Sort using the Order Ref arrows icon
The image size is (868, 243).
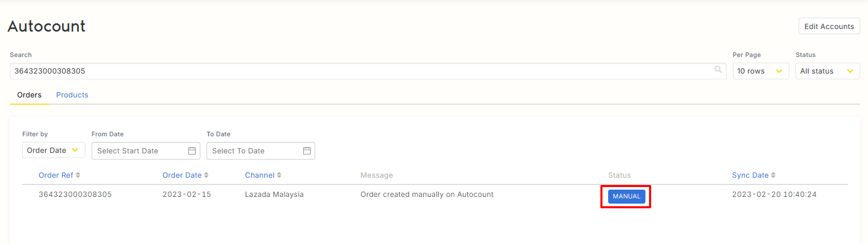78,175
